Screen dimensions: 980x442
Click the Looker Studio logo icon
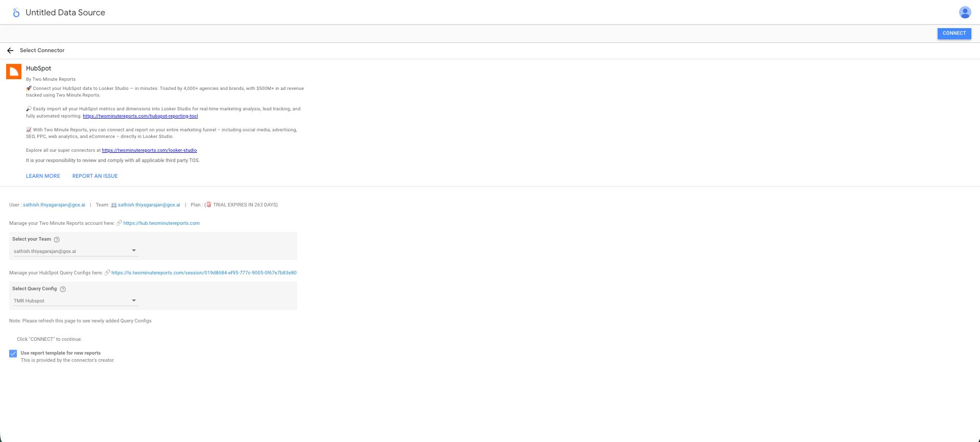coord(16,13)
